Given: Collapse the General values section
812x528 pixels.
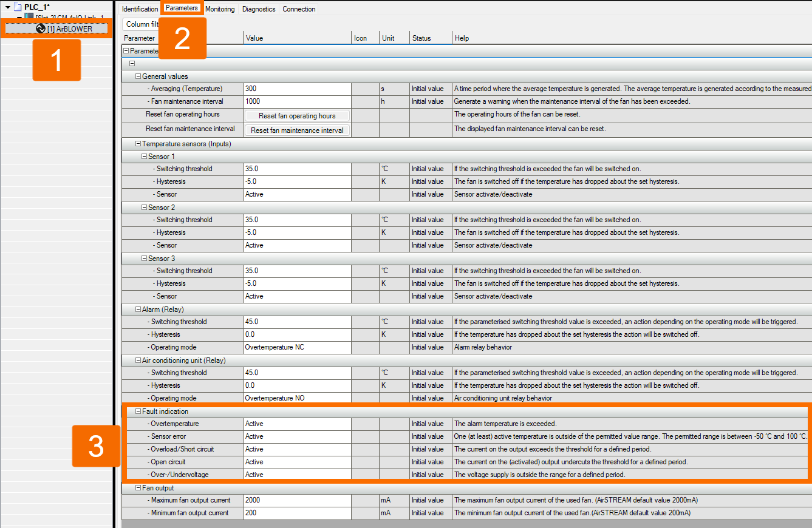Looking at the screenshot, I should tap(138, 76).
